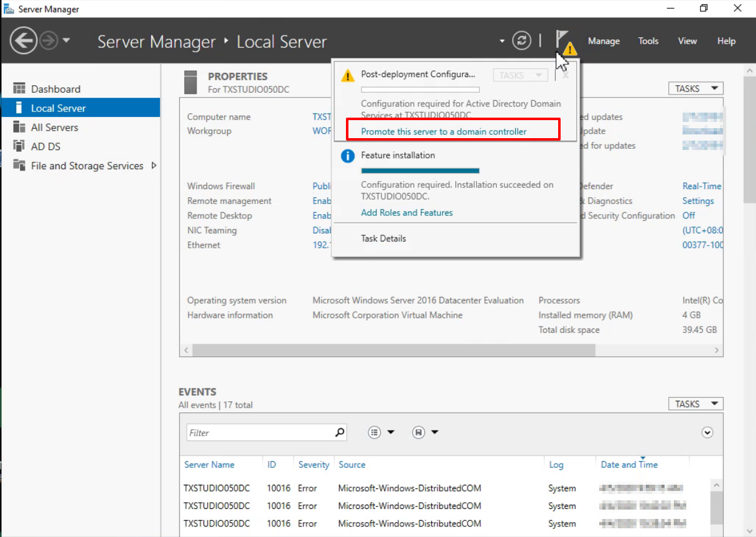Click the AD DS sidebar icon

pyautogui.click(x=19, y=146)
